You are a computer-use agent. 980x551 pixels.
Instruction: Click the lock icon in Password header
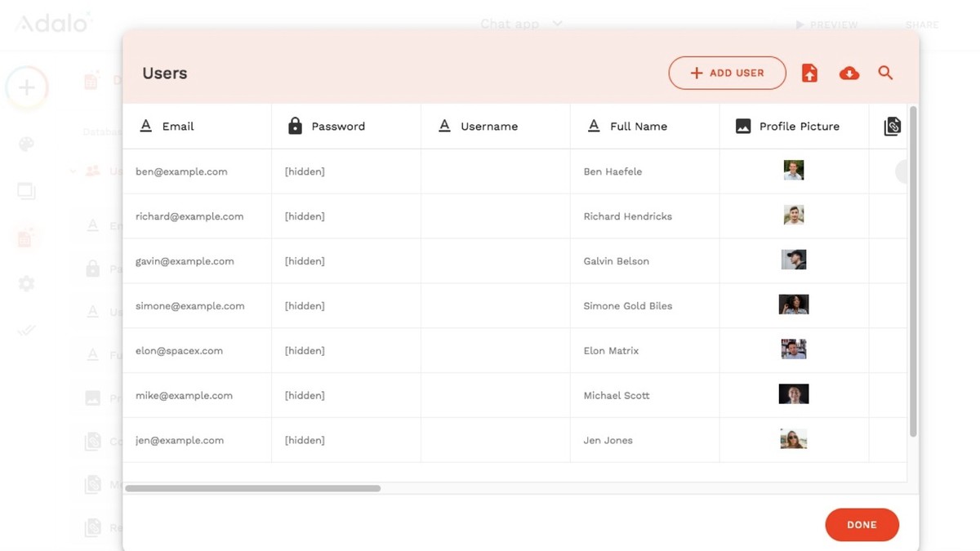(x=296, y=126)
